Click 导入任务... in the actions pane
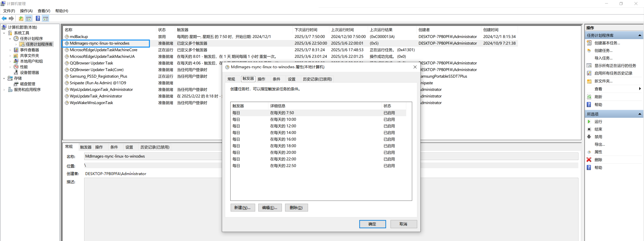The width and height of the screenshot is (644, 241). click(603, 58)
